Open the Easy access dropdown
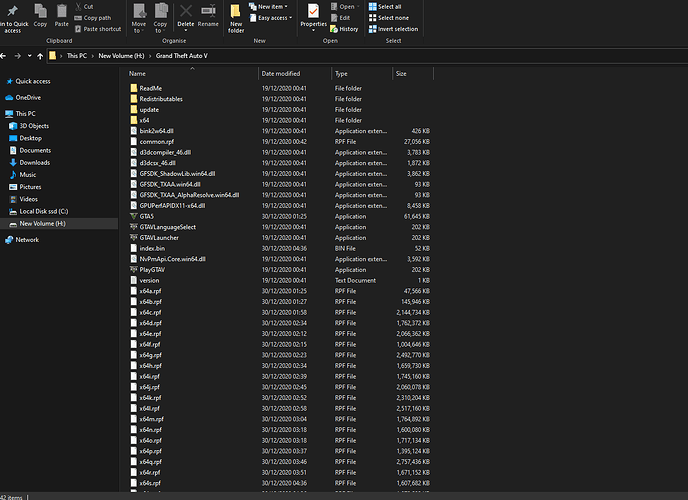The width and height of the screenshot is (688, 500). pos(271,18)
